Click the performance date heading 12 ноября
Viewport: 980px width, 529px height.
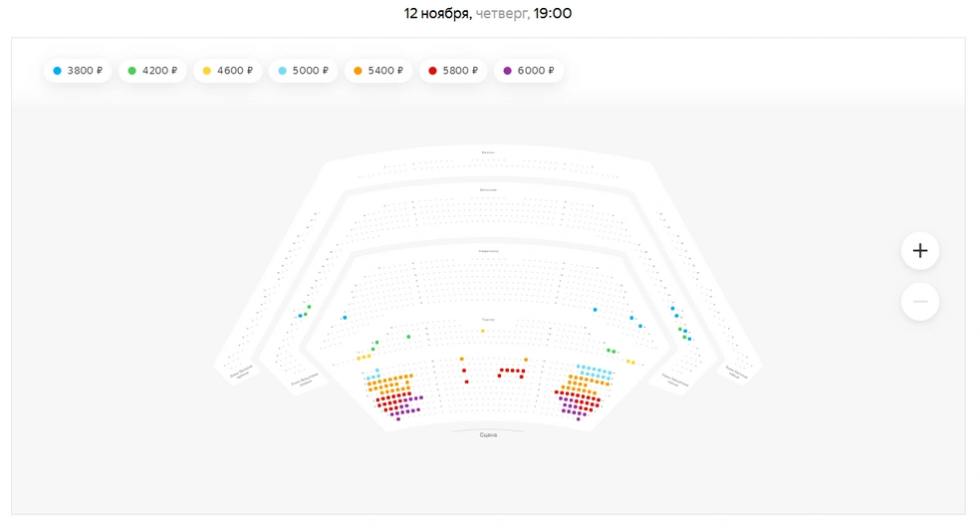pos(437,13)
